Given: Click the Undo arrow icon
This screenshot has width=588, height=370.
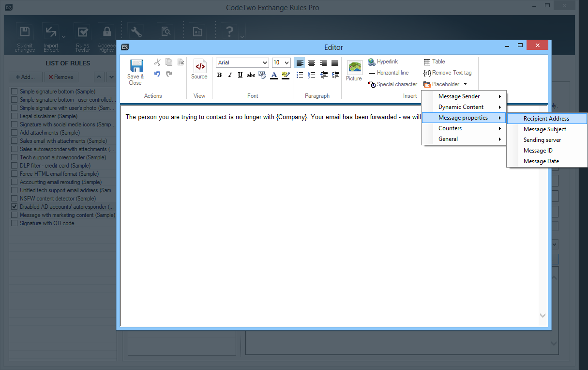Looking at the screenshot, I should (157, 74).
